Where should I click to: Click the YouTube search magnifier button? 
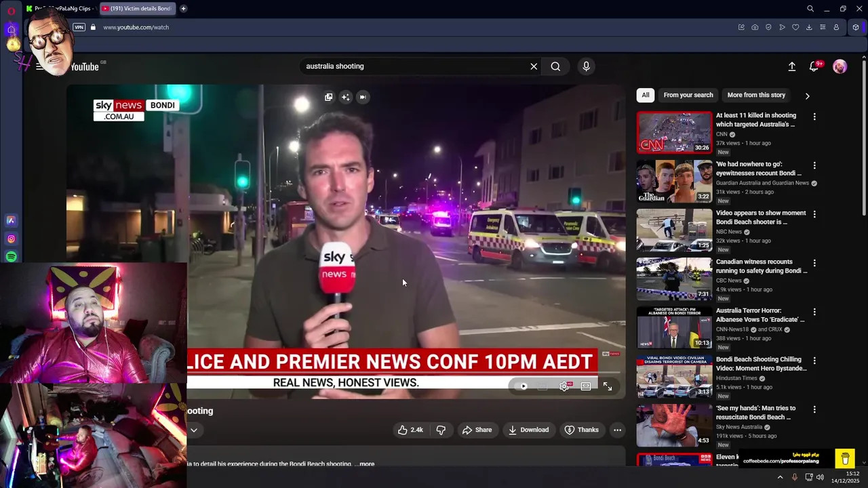pos(555,66)
